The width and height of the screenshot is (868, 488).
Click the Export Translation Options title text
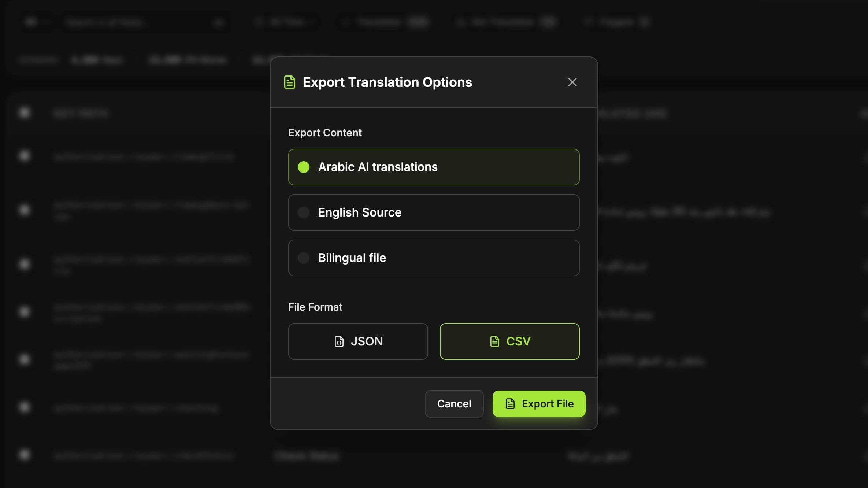tap(387, 82)
